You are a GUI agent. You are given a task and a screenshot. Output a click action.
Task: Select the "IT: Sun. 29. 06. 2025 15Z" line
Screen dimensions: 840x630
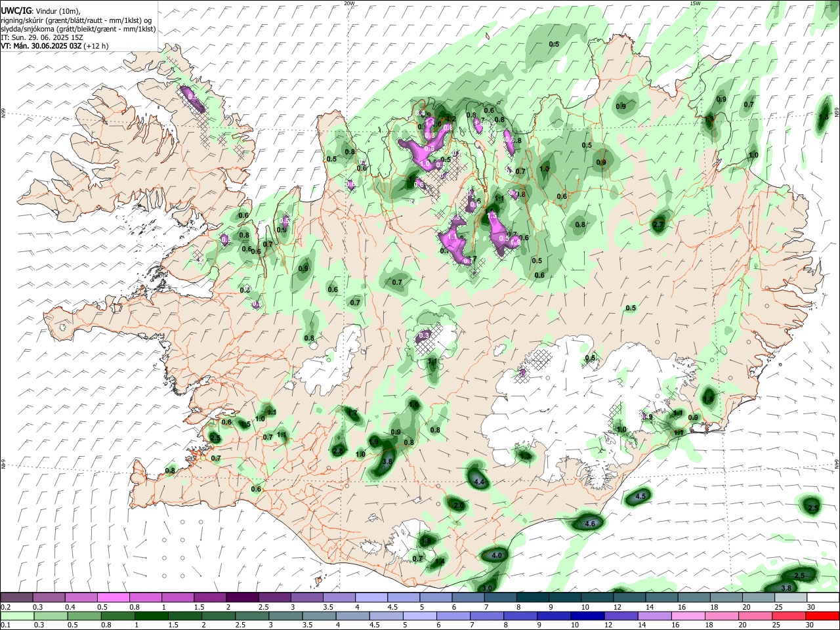coord(41,37)
